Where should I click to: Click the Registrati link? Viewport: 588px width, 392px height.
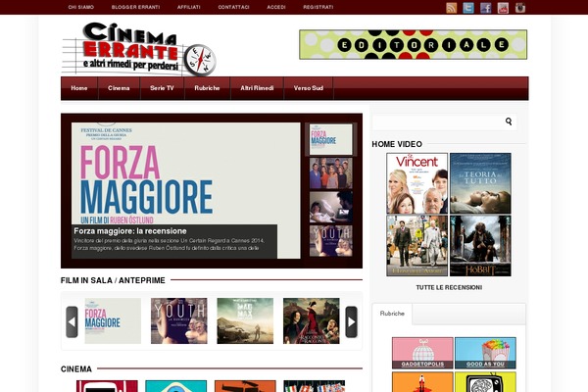point(318,7)
